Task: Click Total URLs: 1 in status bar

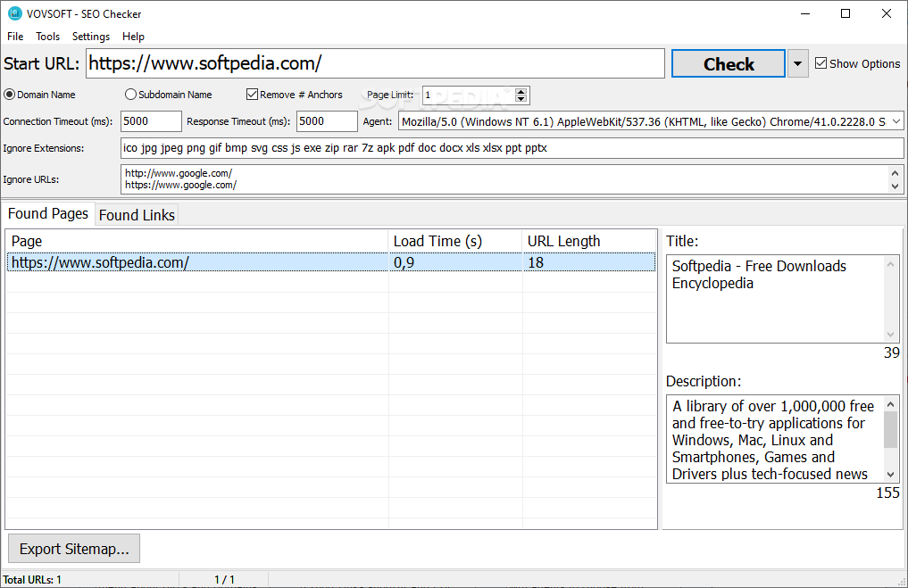Action: 32,579
